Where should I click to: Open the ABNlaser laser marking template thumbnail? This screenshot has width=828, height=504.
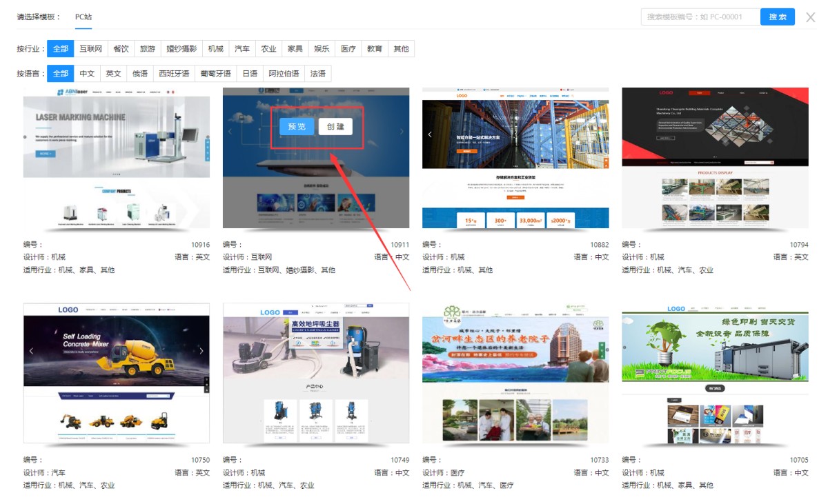coord(116,157)
